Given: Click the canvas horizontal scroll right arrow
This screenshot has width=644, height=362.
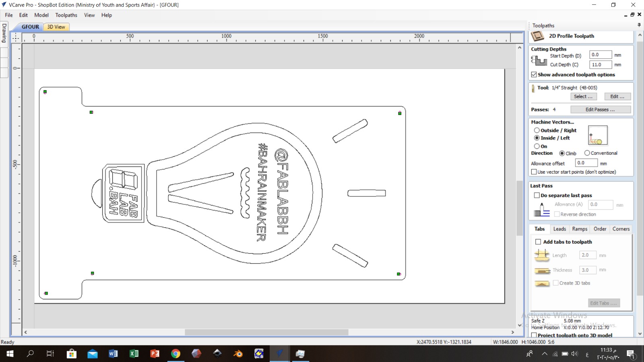Looking at the screenshot, I should coord(513,332).
